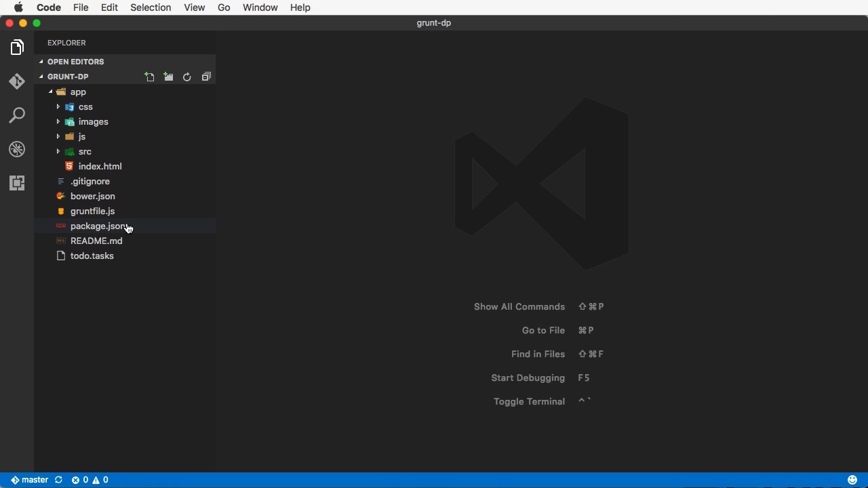Open the Help menu

(300, 7)
